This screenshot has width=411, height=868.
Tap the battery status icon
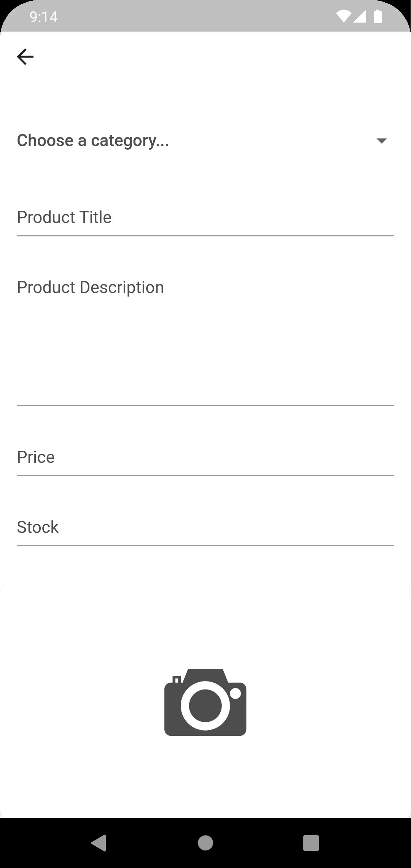tap(378, 16)
